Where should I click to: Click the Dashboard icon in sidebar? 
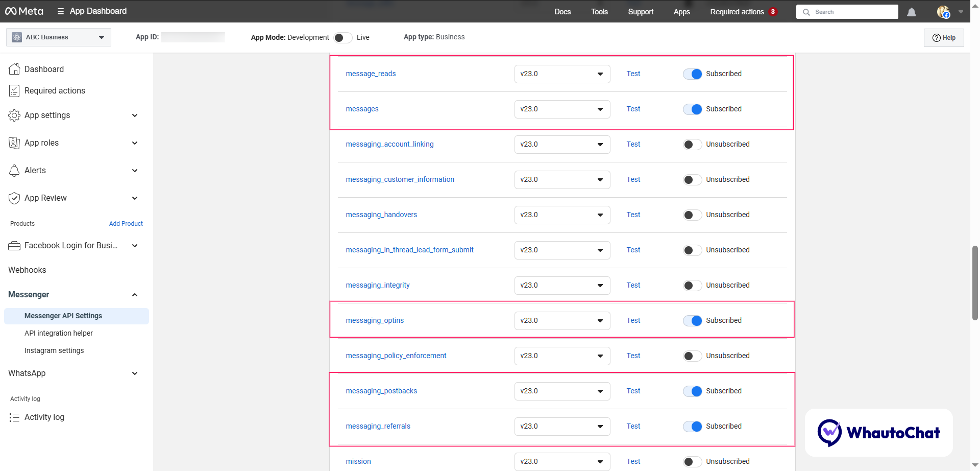click(x=14, y=69)
